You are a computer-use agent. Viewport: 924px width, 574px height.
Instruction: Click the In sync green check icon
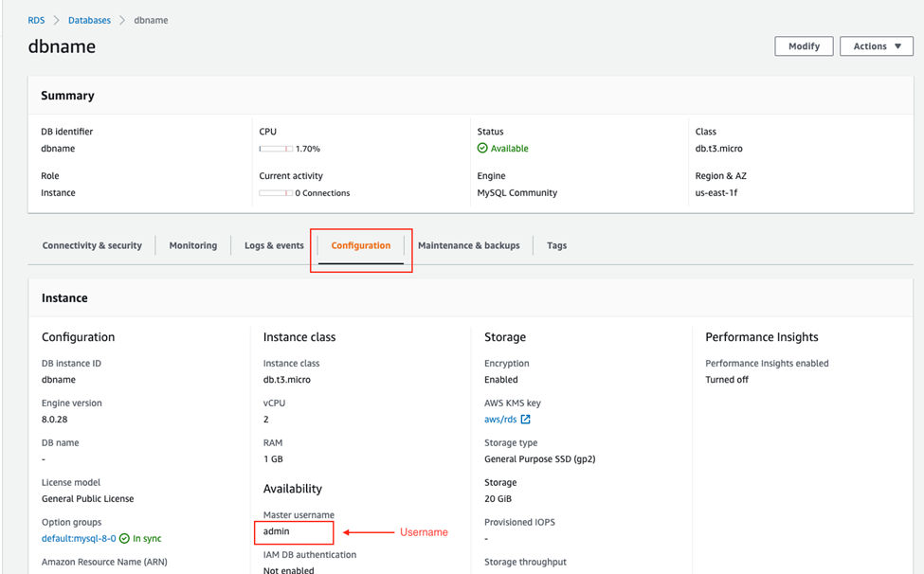pyautogui.click(x=124, y=539)
